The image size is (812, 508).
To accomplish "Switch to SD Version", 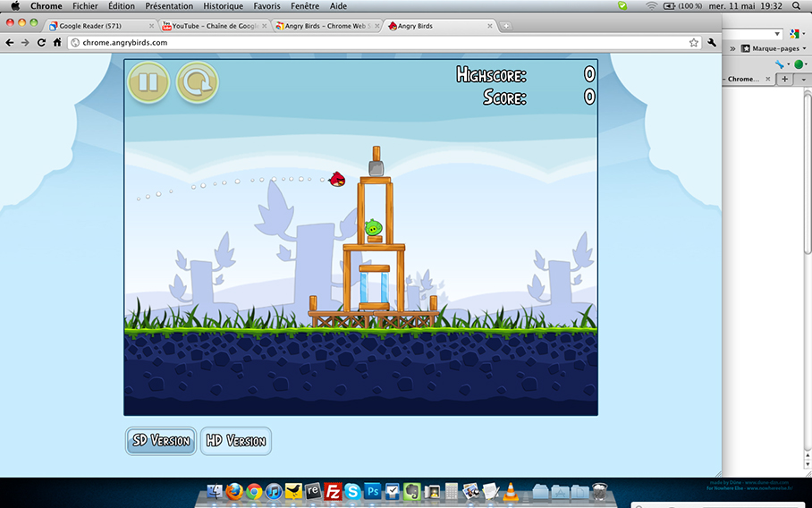I will point(161,441).
